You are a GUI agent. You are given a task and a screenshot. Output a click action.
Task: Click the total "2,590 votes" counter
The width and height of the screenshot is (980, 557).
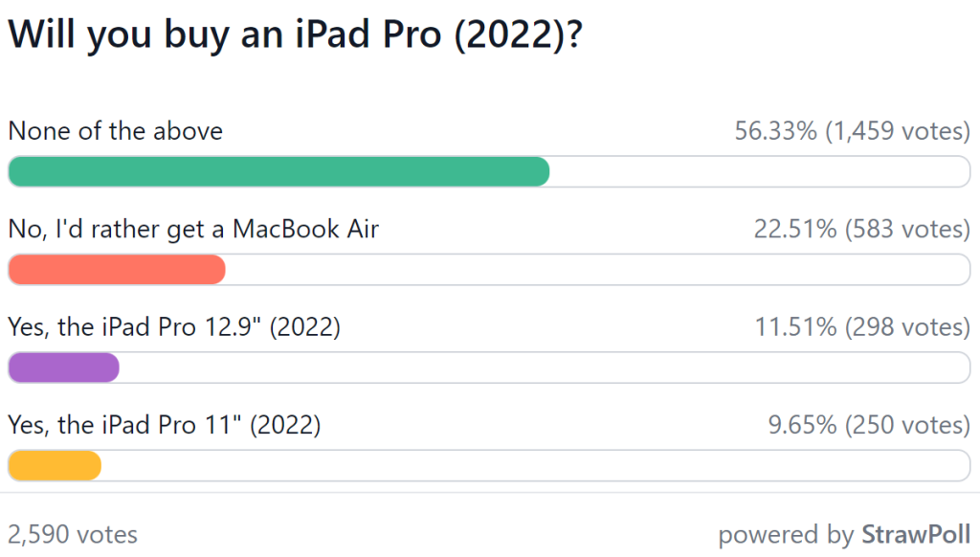[x=72, y=535]
